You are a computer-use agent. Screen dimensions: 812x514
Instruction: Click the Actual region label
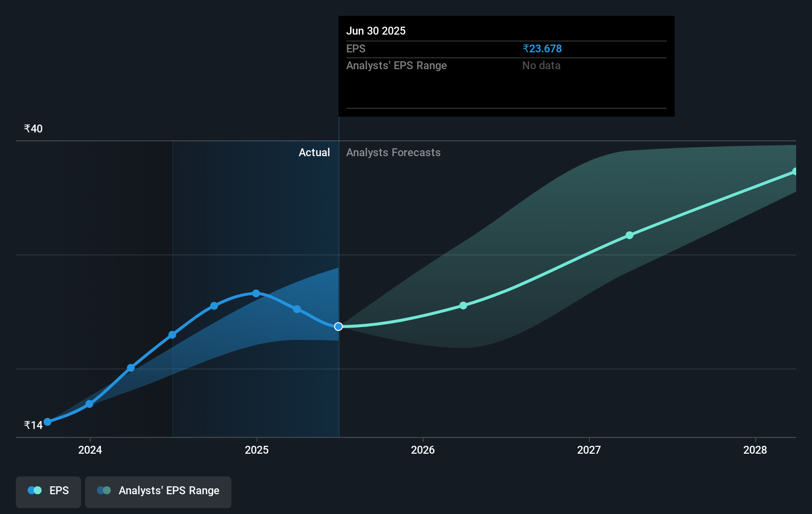[x=314, y=152]
